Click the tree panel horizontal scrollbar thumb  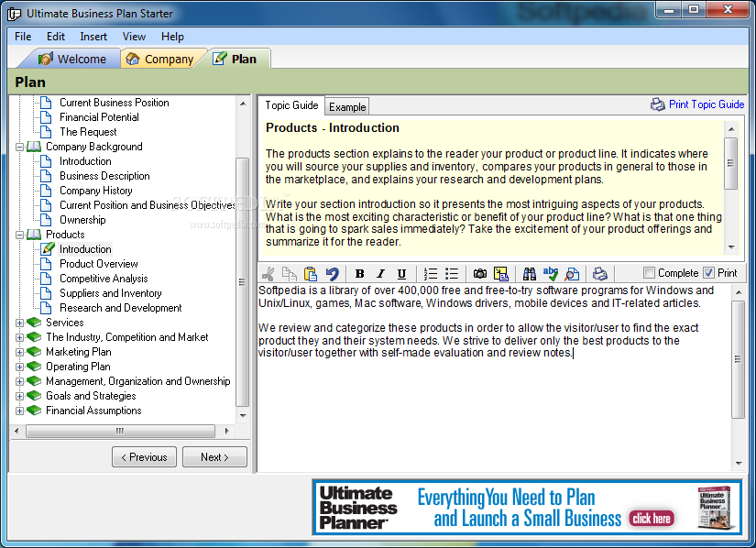coord(120,431)
